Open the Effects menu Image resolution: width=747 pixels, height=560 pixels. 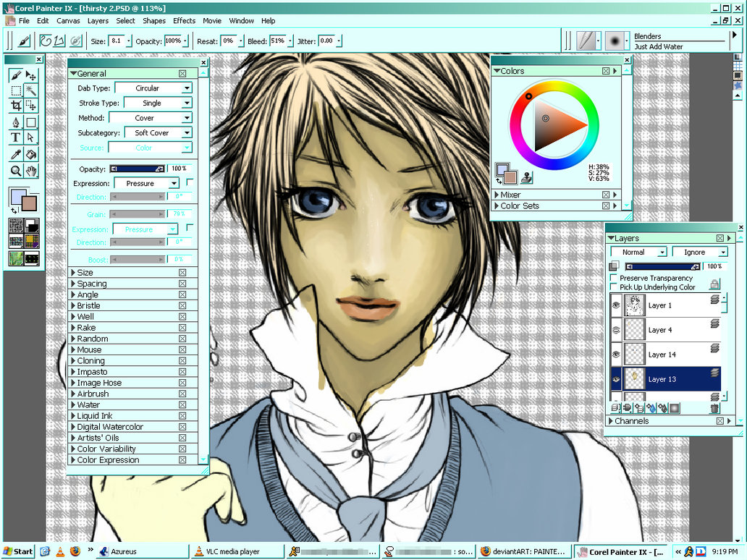pyautogui.click(x=184, y=21)
